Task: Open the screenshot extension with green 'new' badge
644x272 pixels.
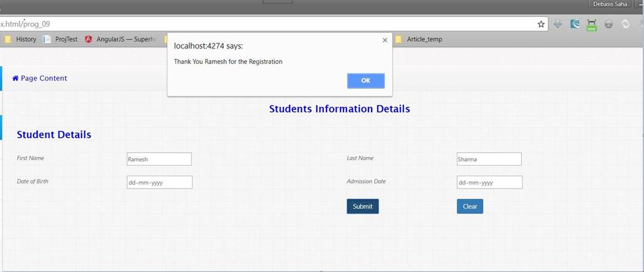Action: click(x=591, y=25)
